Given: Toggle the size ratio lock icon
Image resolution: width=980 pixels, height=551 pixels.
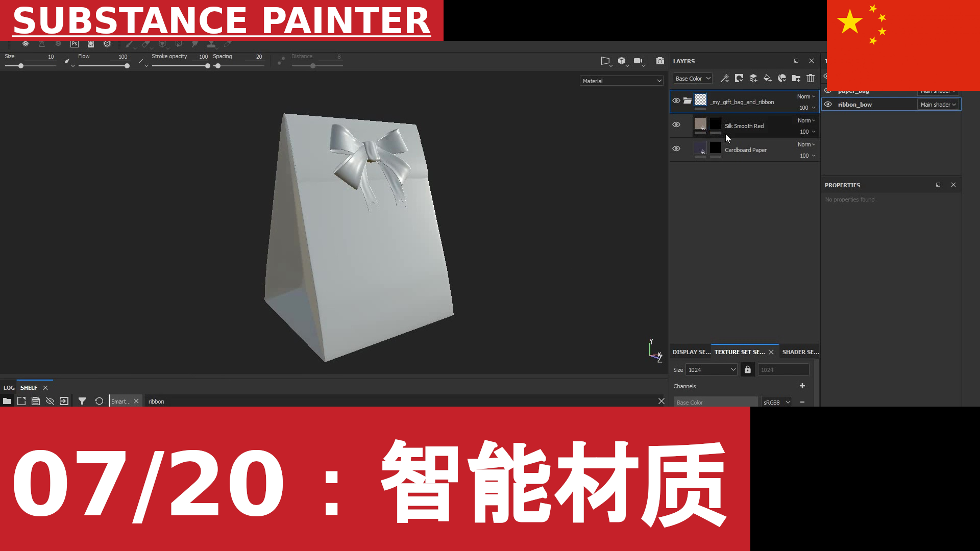Looking at the screenshot, I should click(x=748, y=370).
